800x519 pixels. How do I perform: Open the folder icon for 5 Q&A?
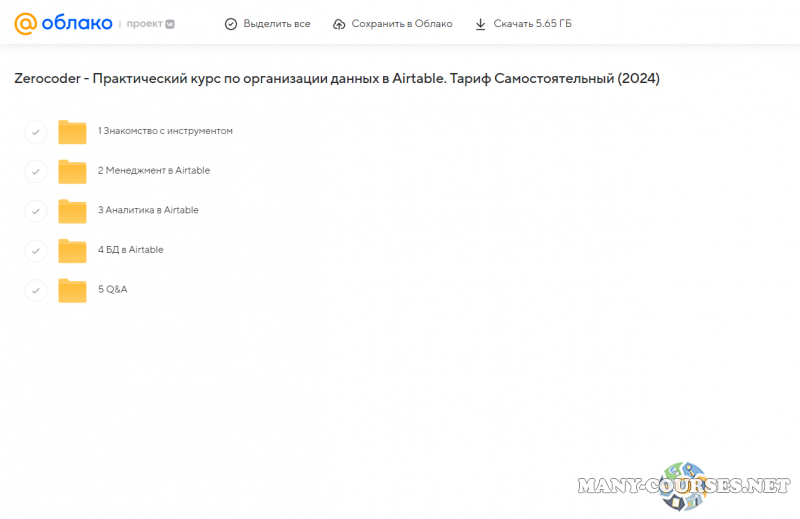pos(72,290)
